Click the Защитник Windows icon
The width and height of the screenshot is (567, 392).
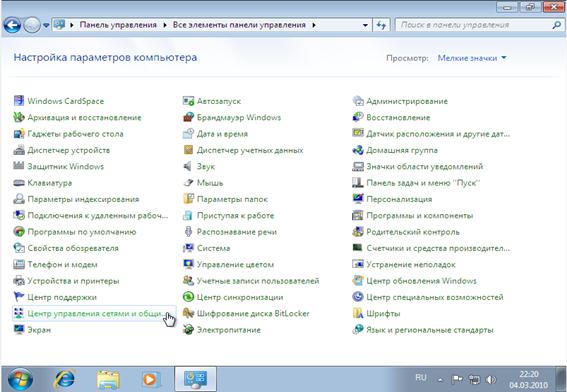19,166
